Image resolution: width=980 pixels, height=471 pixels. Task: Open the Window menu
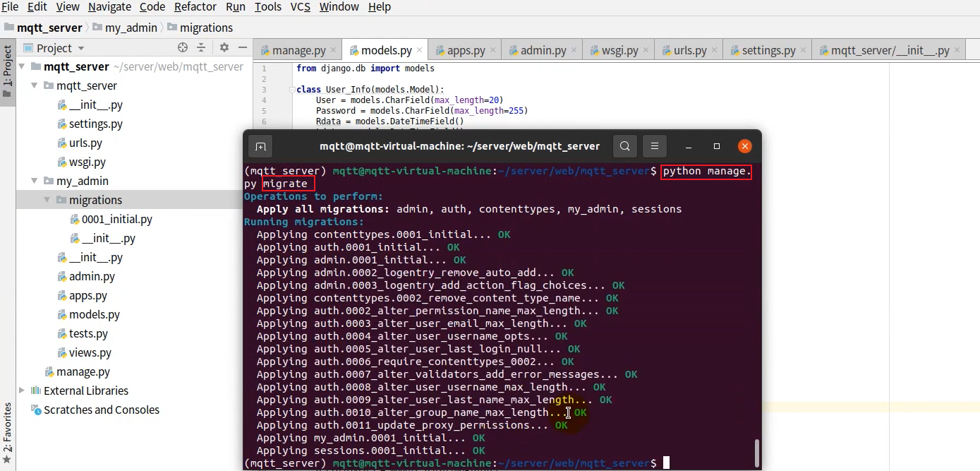339,7
